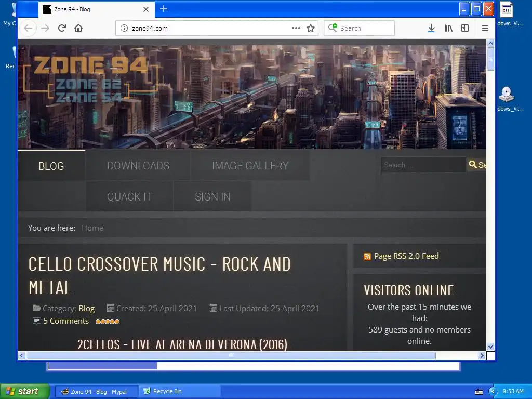
Task: Click the Zone 94 banner logo
Action: pos(90,79)
